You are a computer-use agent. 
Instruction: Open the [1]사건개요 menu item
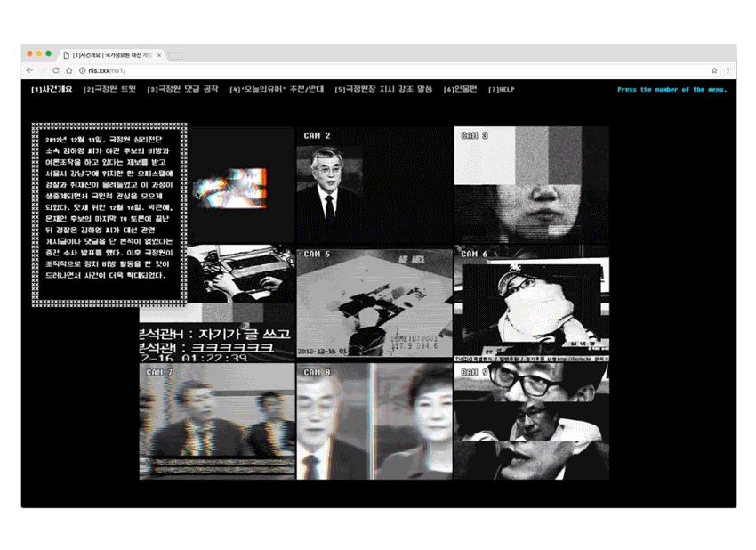click(x=52, y=89)
